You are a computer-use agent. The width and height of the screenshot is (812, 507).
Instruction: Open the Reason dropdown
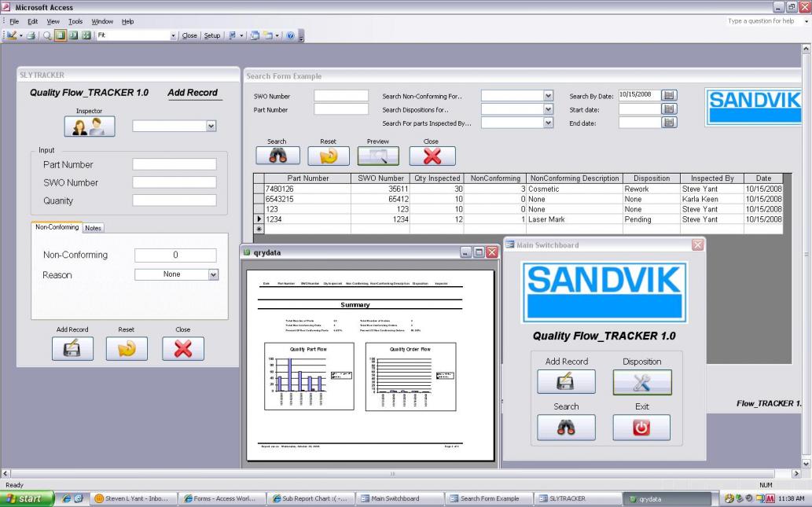[213, 274]
